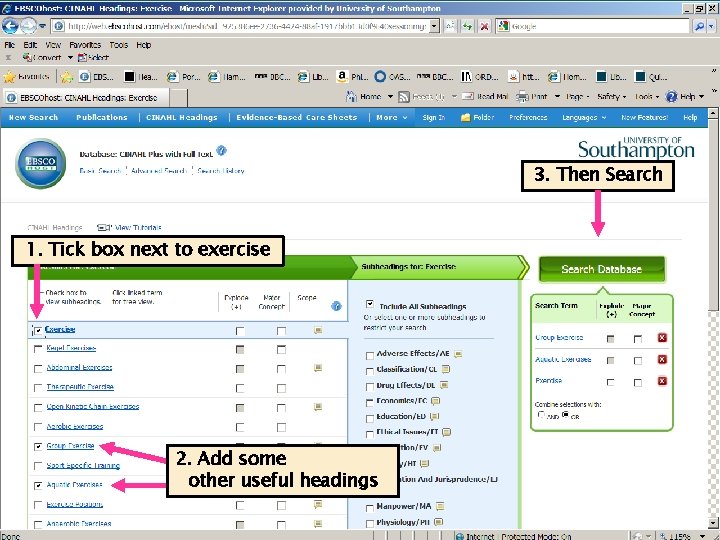Viewport: 720px width, 540px height.
Task: Tick the Adverse Effects/AE subheading checkbox
Action: pos(370,355)
